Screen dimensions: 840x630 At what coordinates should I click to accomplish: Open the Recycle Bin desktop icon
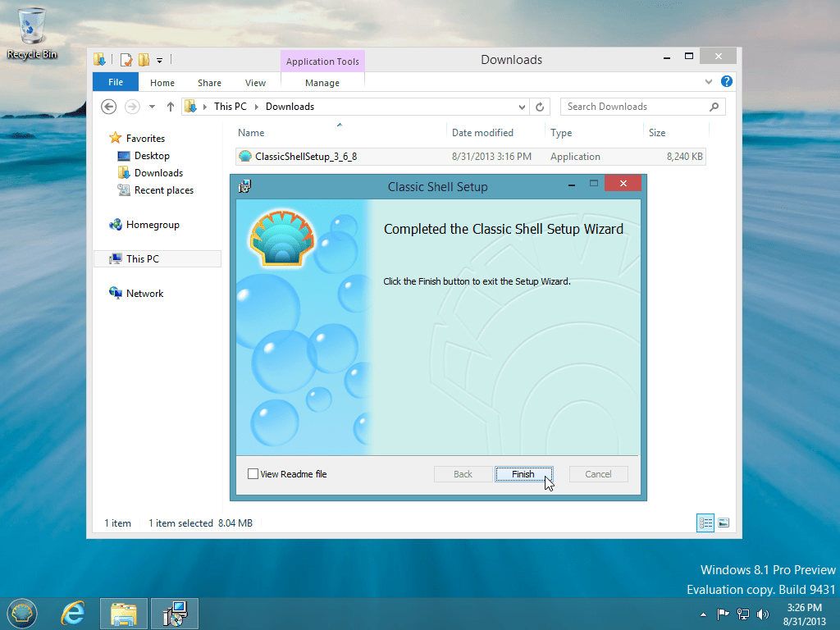(32, 33)
